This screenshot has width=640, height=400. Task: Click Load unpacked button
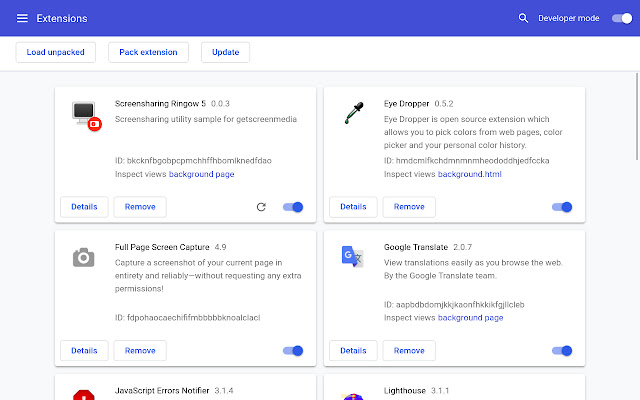(56, 52)
